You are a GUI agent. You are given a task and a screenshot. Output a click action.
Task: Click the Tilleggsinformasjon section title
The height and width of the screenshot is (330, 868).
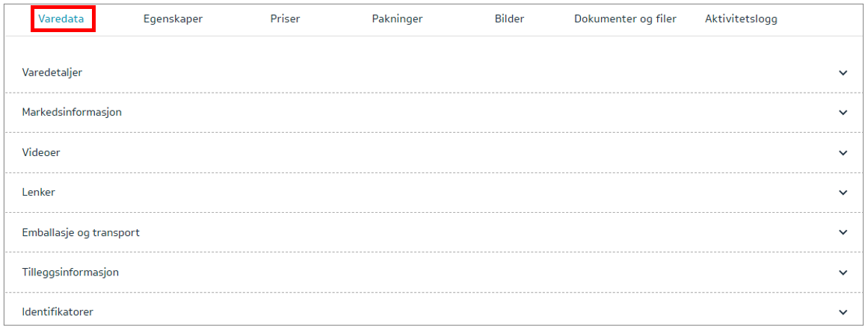70,273
